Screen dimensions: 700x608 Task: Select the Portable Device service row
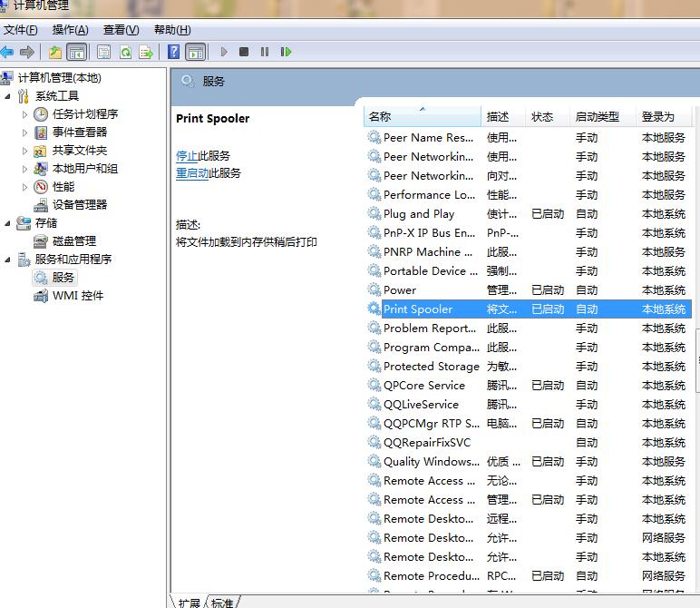pos(528,271)
